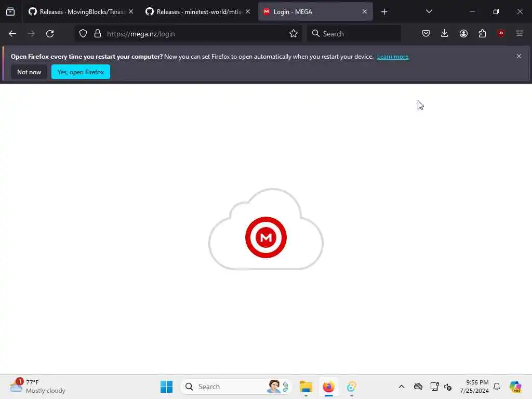Click Yes, open Firefox button

pos(81,72)
